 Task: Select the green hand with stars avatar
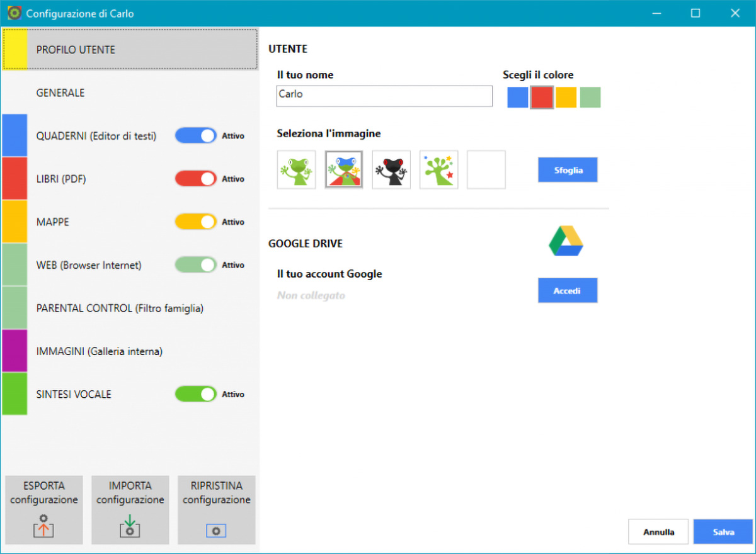439,169
